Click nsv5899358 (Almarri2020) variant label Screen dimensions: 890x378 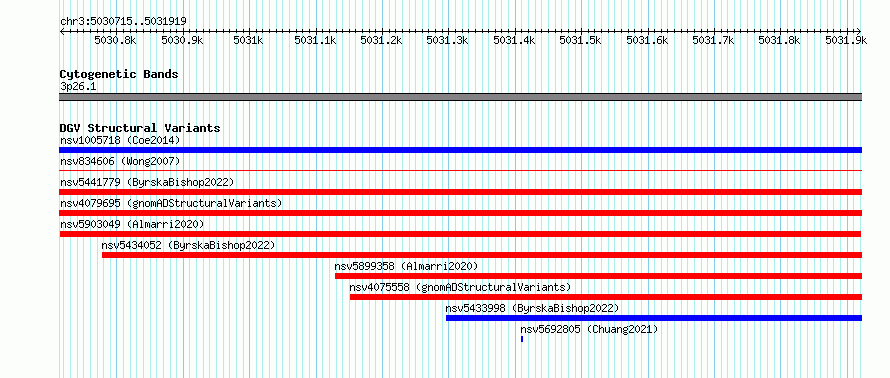[406, 266]
